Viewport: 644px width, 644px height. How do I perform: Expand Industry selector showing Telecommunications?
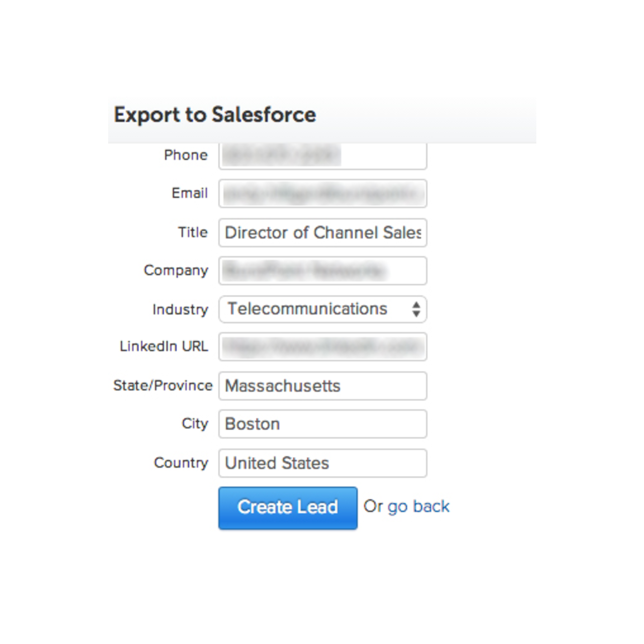322,309
